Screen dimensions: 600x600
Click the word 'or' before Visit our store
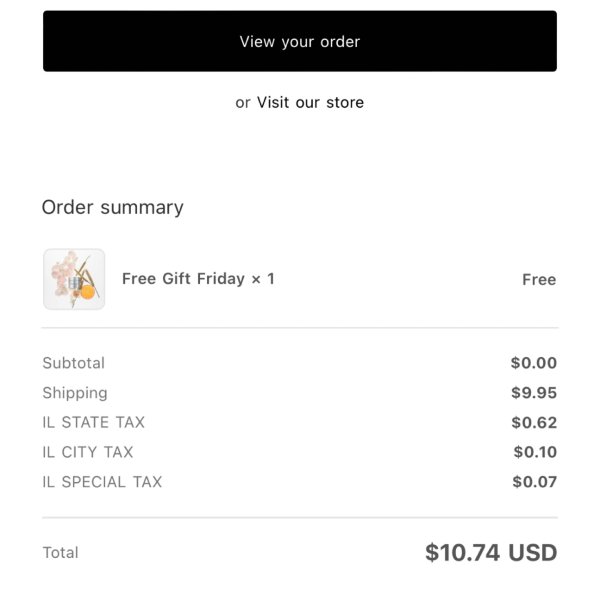[243, 103]
